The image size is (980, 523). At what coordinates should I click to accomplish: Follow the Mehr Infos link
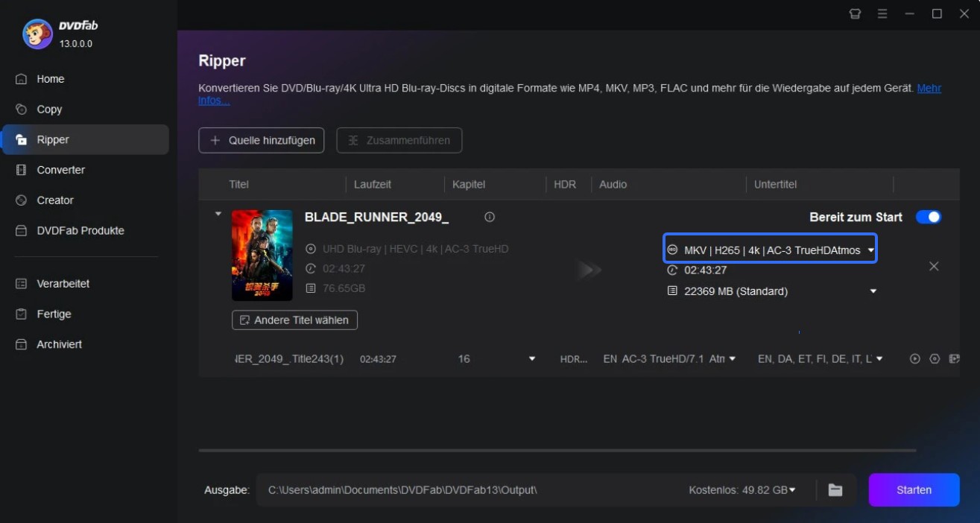[x=929, y=88]
